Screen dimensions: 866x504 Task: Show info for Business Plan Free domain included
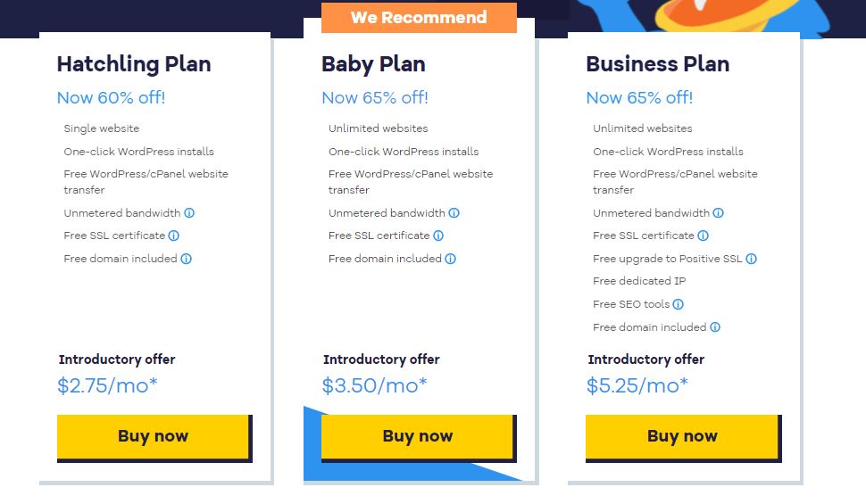coord(715,327)
